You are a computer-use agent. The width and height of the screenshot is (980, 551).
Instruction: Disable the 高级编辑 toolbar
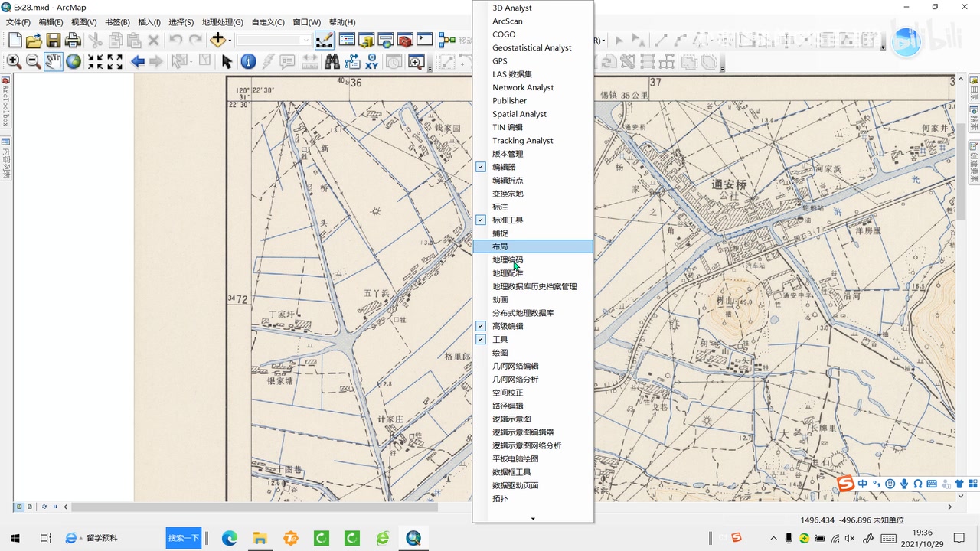pyautogui.click(x=508, y=326)
